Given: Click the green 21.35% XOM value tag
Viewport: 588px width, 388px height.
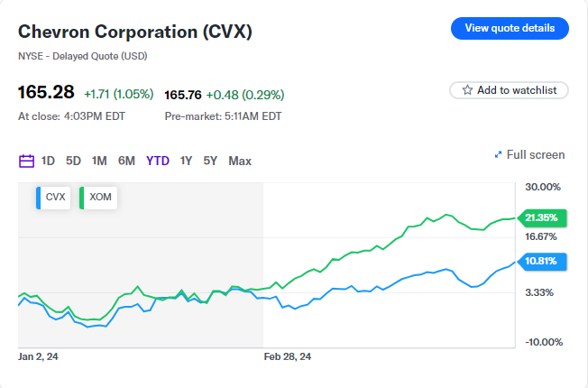Looking at the screenshot, I should tap(541, 217).
